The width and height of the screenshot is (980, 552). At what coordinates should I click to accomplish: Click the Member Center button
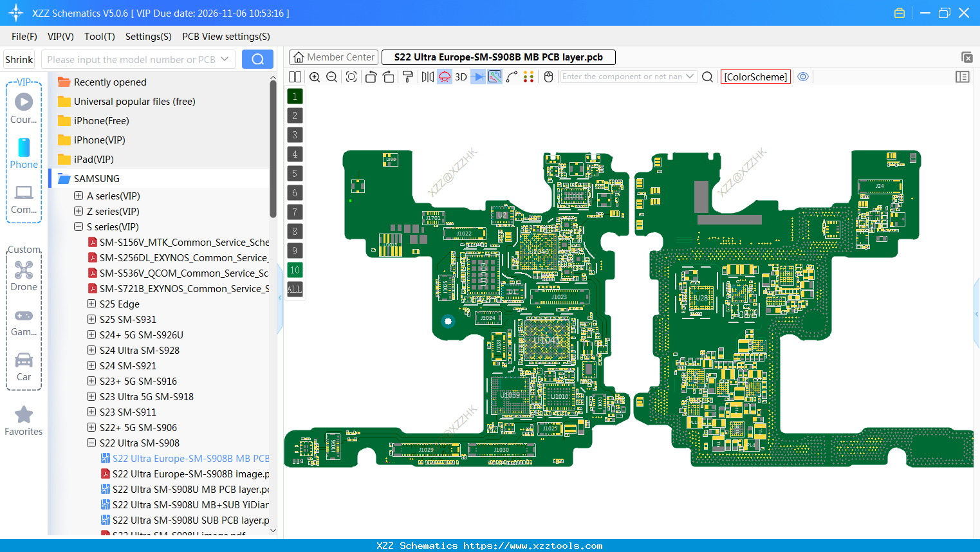333,57
